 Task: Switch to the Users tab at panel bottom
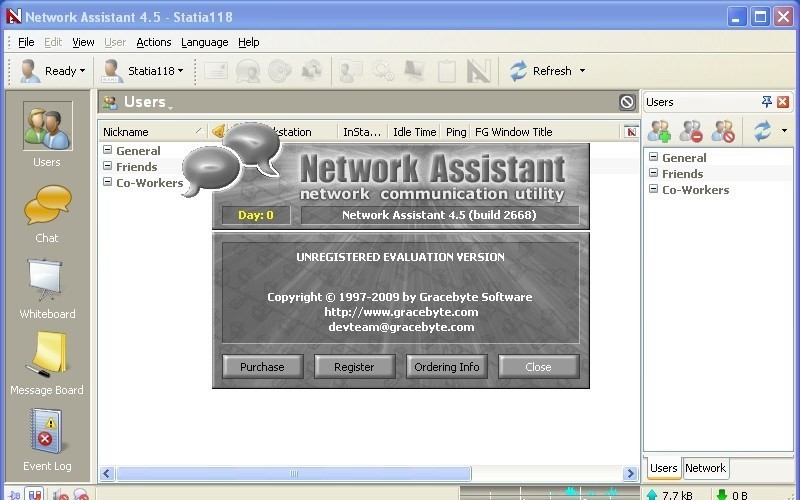point(663,468)
